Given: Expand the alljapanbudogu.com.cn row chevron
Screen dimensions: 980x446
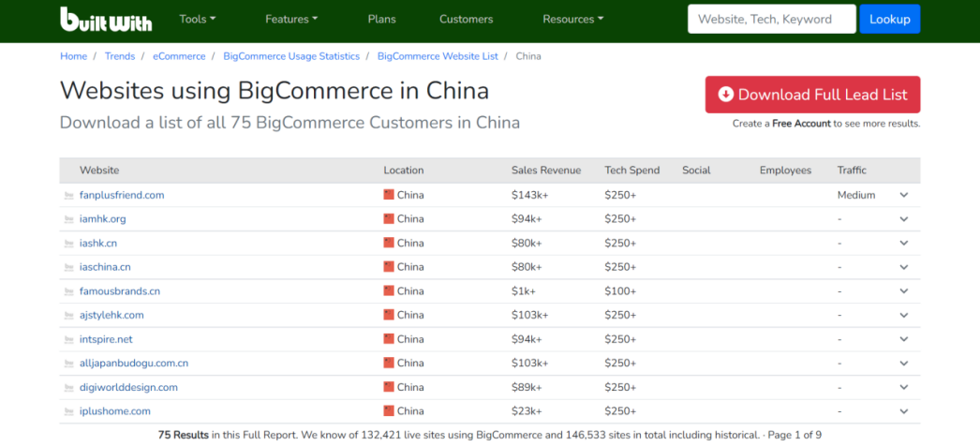Looking at the screenshot, I should coord(903,364).
